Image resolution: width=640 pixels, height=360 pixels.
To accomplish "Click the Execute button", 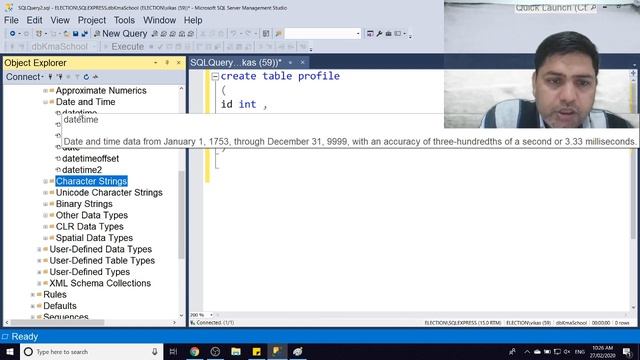I will click(x=123, y=47).
